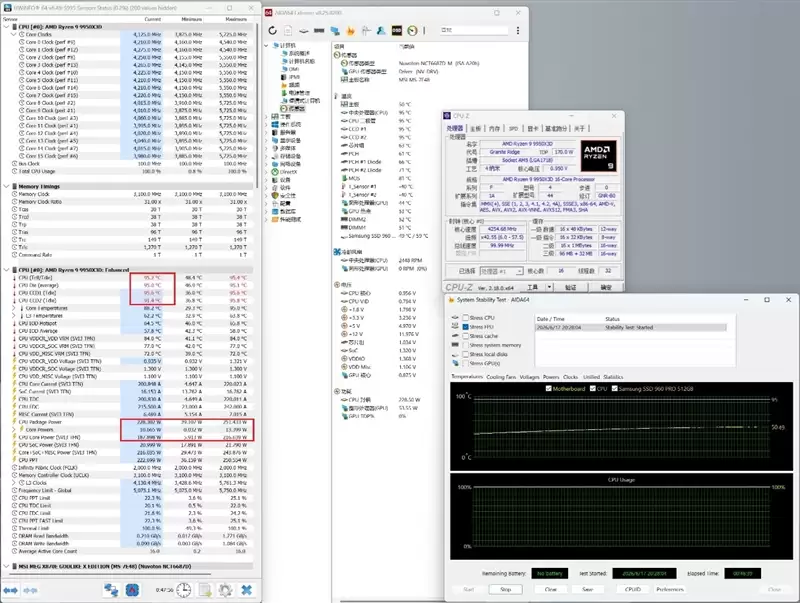Open the OSD panel icon in AIDA64 toolbar
This screenshot has height=603, width=800.
coord(396,31)
